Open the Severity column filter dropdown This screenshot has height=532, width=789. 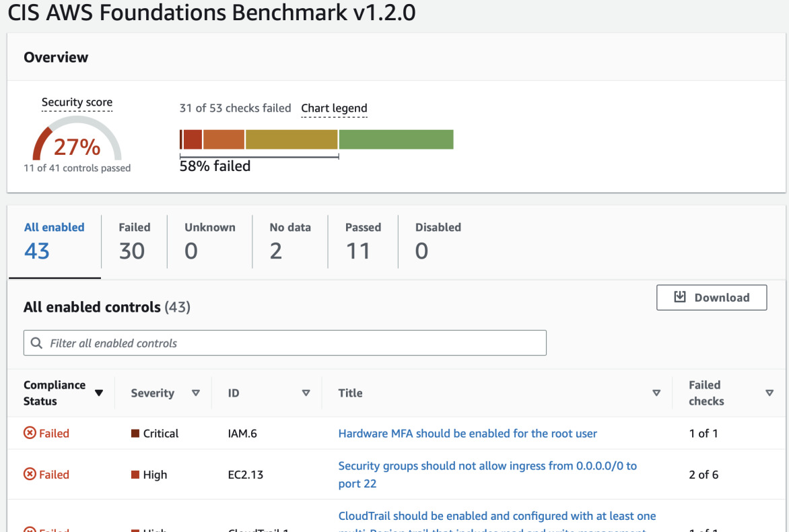196,393
